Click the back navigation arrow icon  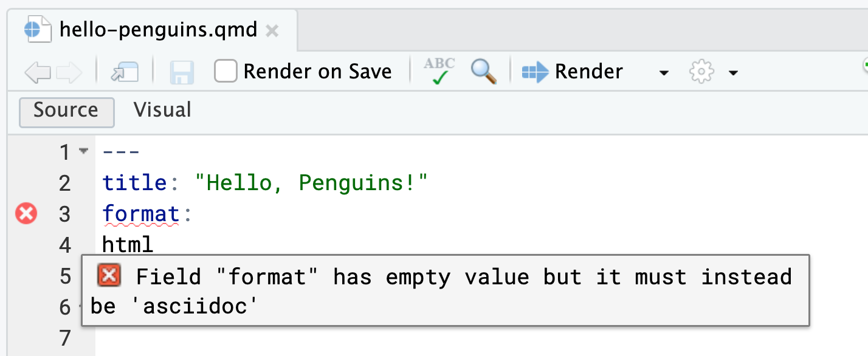pos(38,72)
